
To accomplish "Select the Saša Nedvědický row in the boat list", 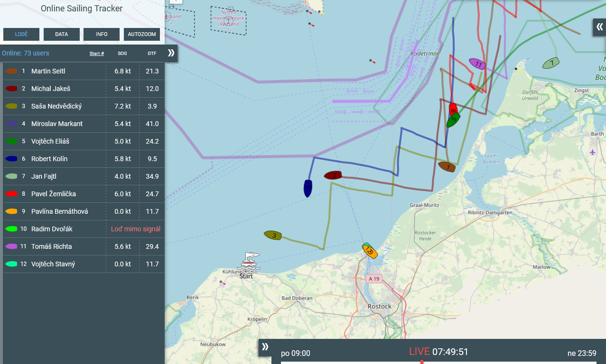I will 83,106.
